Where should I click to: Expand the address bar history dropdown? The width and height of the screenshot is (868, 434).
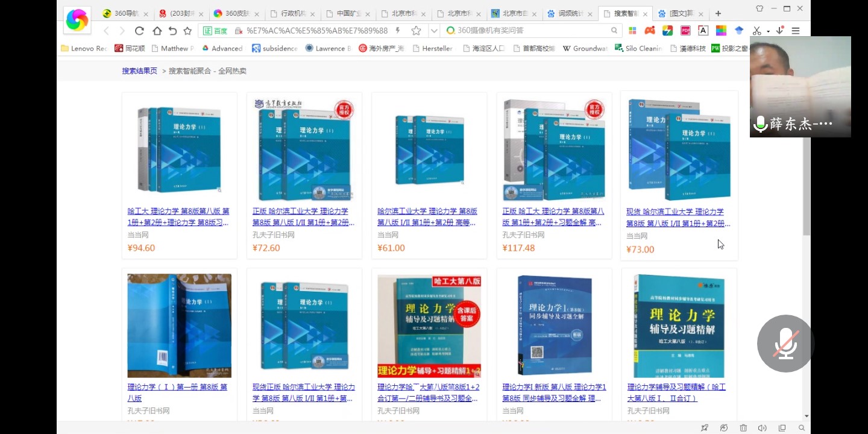click(x=434, y=31)
